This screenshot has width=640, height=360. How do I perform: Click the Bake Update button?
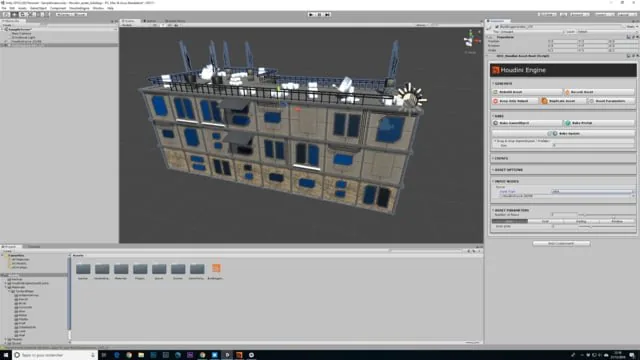coord(563,133)
